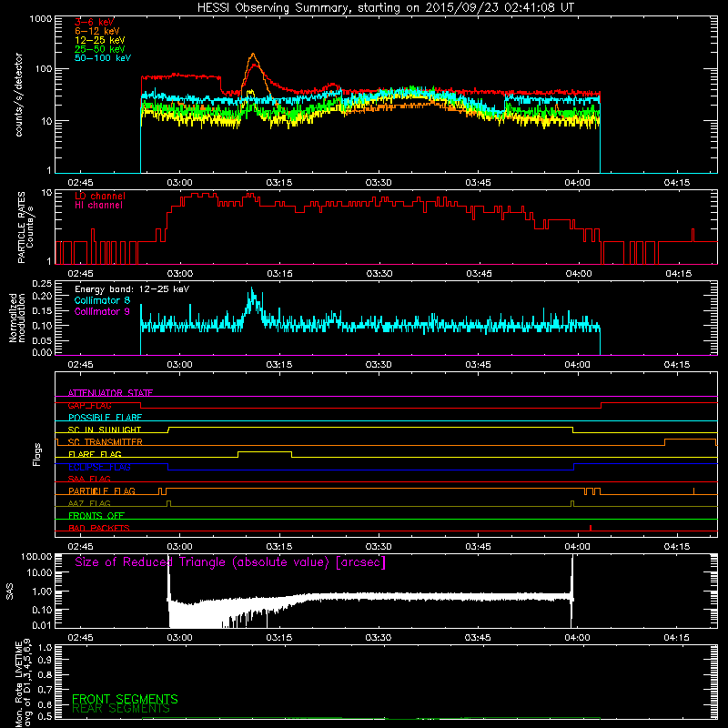Viewport: 728px width, 728px height.
Task: Click the ATTENUATOR_STATE flag label
Action: click(x=110, y=393)
